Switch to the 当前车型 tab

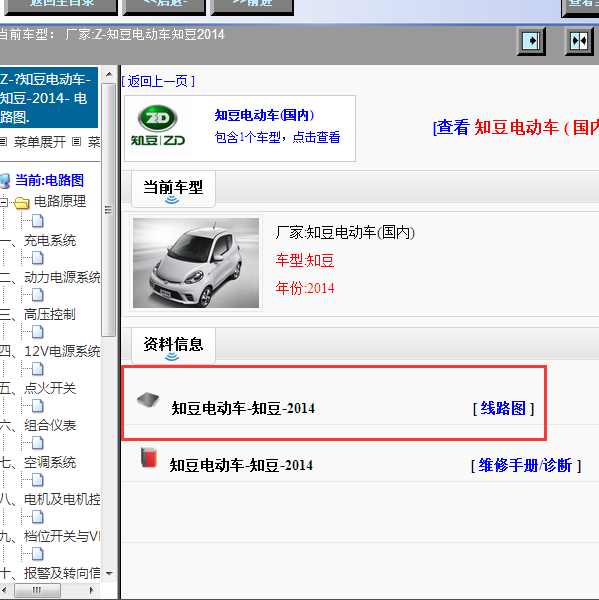point(173,189)
